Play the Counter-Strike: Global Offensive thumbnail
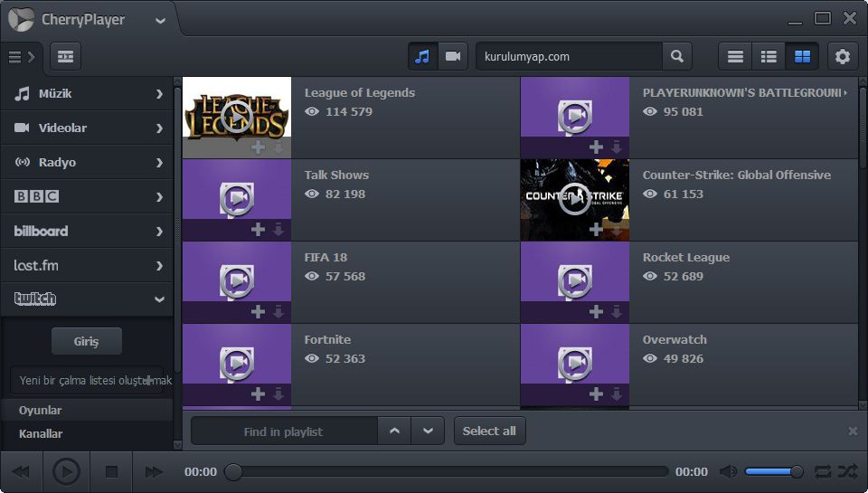 [575, 198]
